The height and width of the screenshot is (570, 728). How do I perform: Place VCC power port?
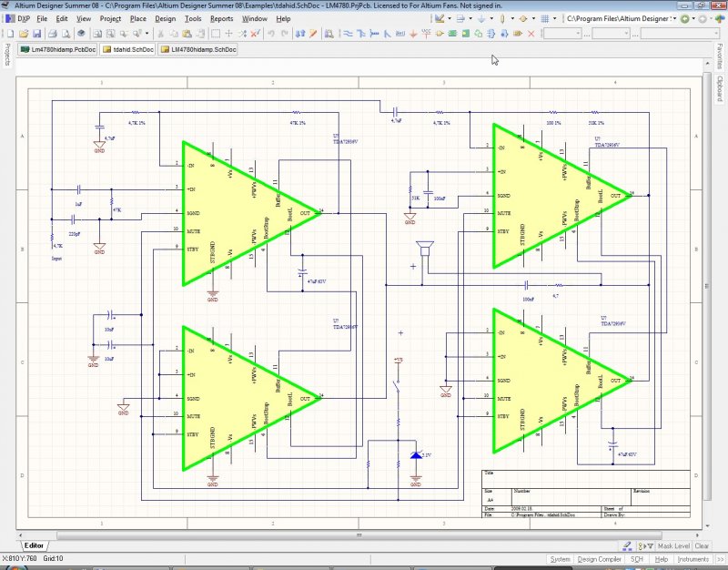(426, 34)
